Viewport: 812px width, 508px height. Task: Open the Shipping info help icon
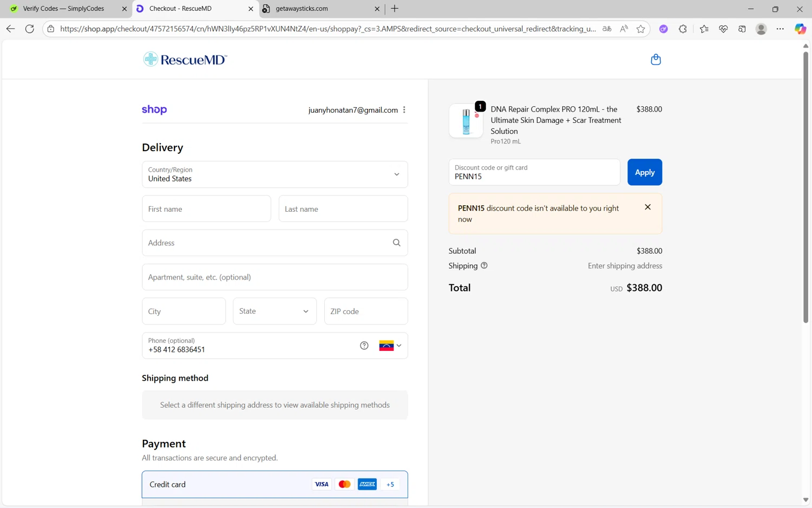(x=484, y=265)
